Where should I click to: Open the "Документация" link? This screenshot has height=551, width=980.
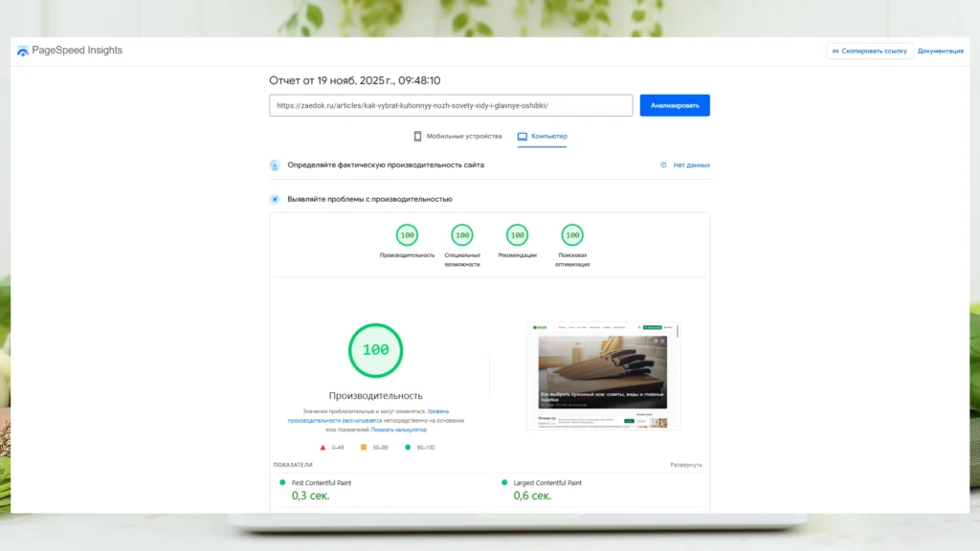pos(942,51)
